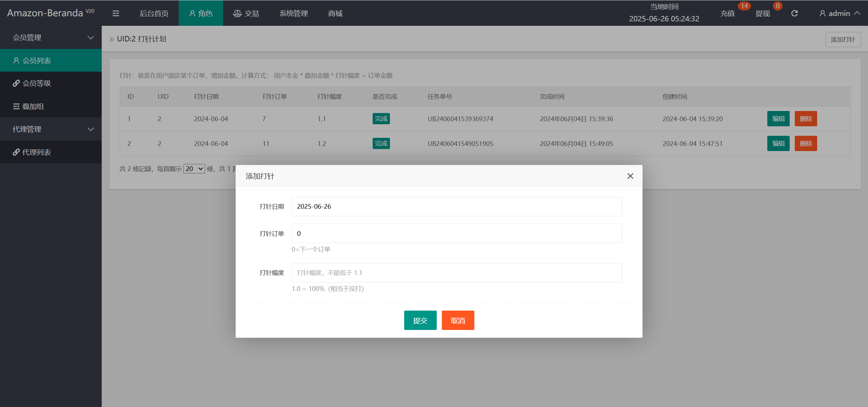Click the 充值 notification badge 14
868x407 pixels.
[x=744, y=6]
